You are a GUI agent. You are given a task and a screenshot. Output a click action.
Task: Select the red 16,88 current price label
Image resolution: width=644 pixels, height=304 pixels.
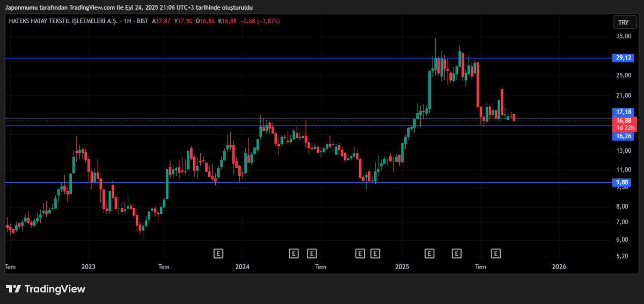click(624, 121)
